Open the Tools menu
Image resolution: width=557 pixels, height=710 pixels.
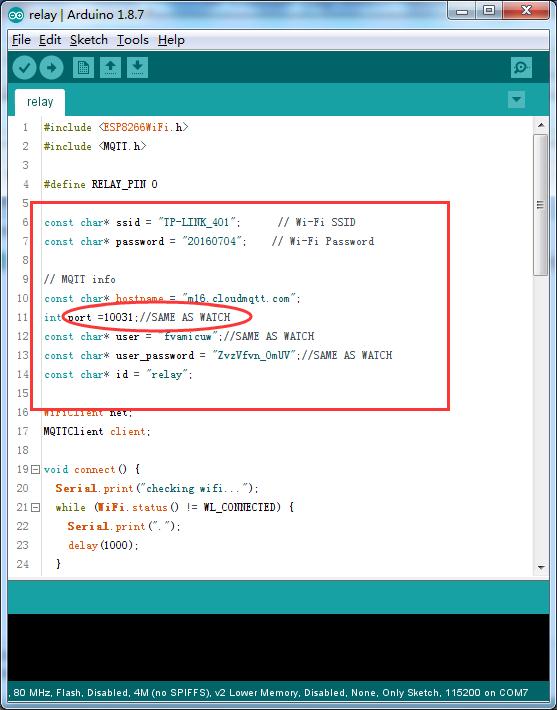click(x=133, y=40)
